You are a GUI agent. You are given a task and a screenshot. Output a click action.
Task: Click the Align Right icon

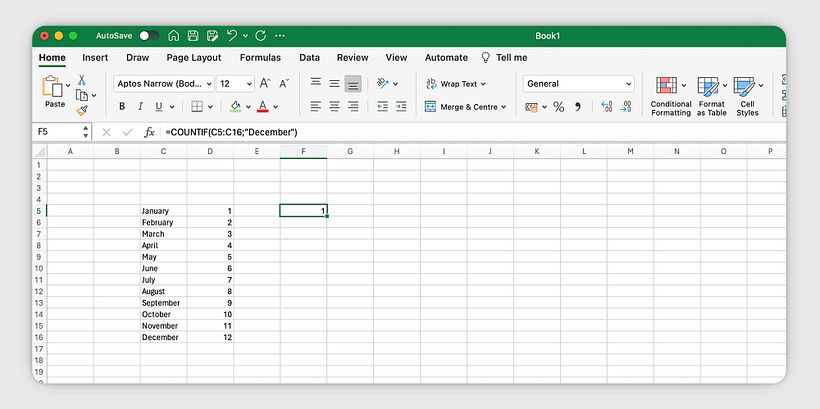pyautogui.click(x=354, y=107)
